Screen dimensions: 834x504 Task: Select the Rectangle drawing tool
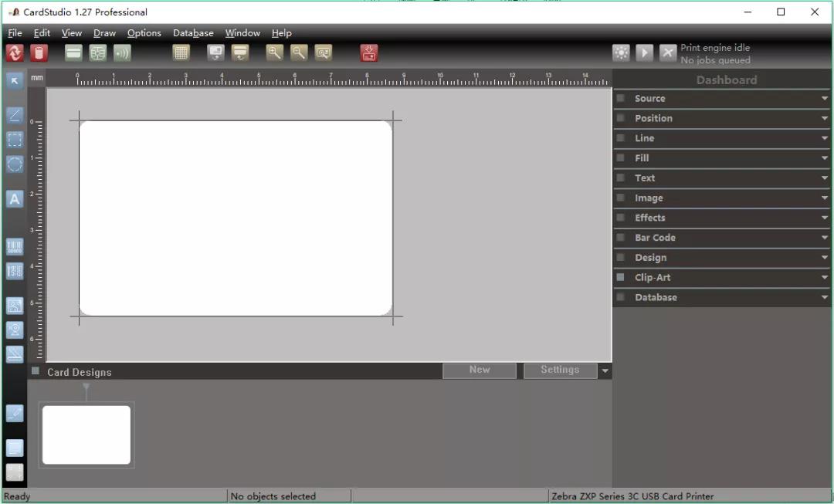click(x=15, y=140)
